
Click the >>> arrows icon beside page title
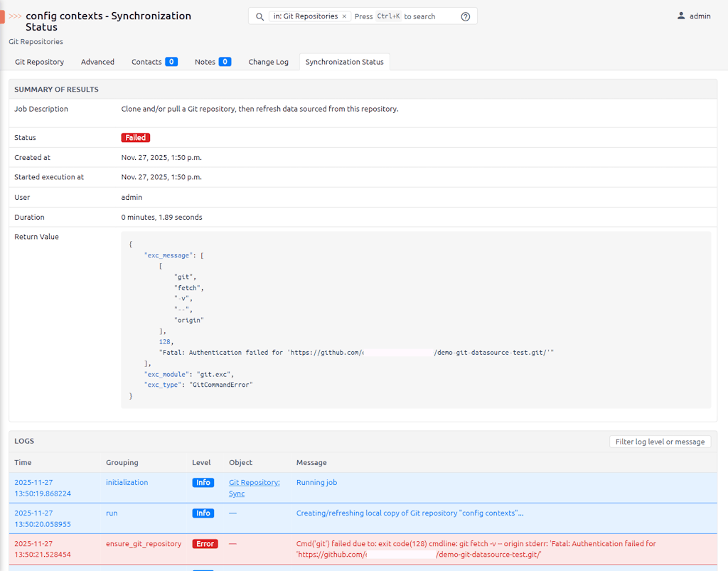pyautogui.click(x=15, y=16)
